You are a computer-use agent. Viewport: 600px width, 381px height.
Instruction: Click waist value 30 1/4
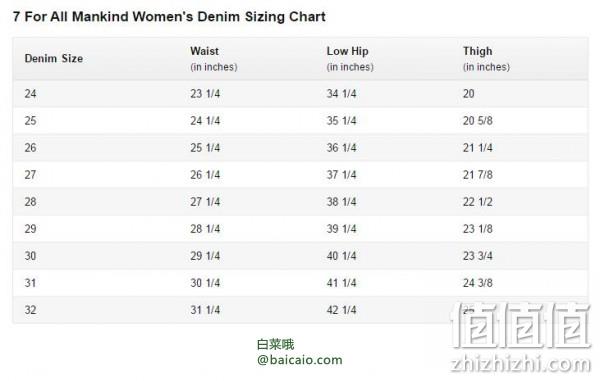[205, 283]
